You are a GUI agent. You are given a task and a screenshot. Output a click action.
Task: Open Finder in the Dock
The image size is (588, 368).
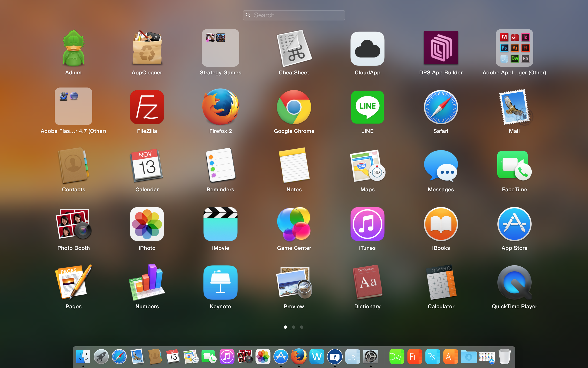[83, 357]
